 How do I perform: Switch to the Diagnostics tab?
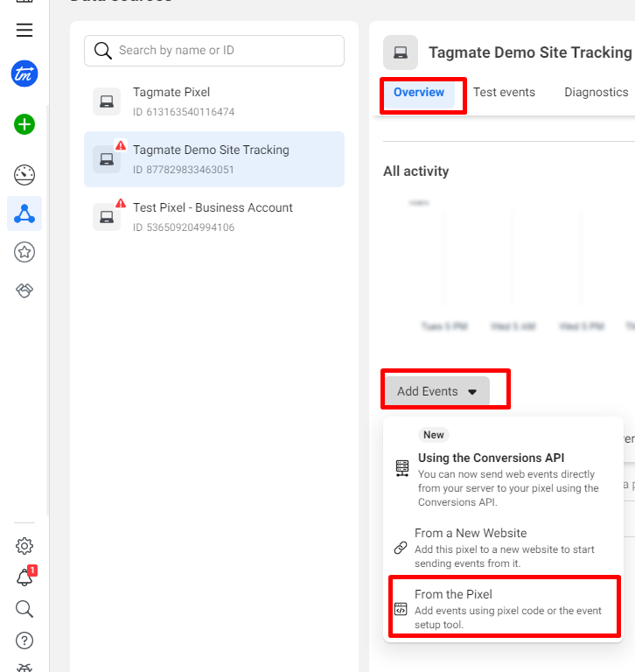point(596,93)
